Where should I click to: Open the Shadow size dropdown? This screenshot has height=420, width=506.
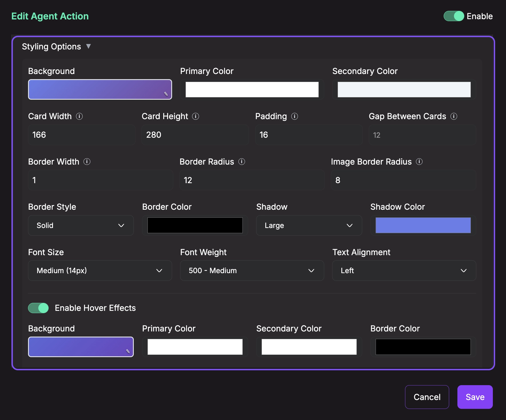coord(309,225)
